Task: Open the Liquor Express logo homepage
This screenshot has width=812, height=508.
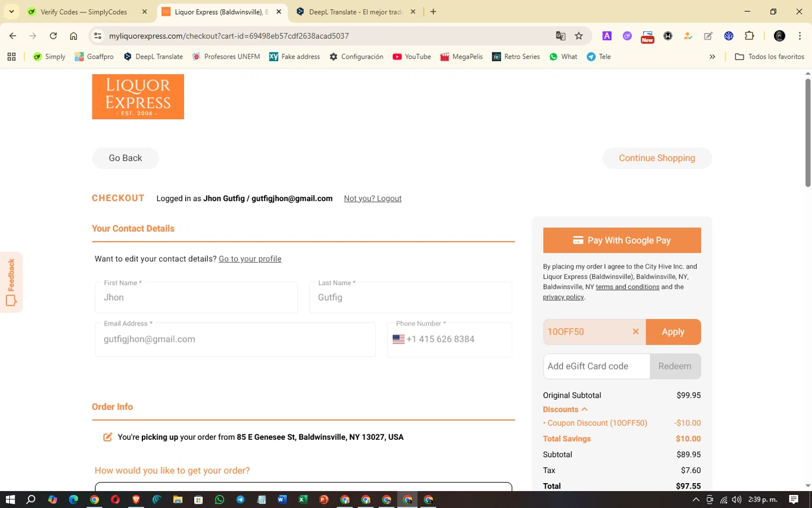Action: pyautogui.click(x=138, y=96)
